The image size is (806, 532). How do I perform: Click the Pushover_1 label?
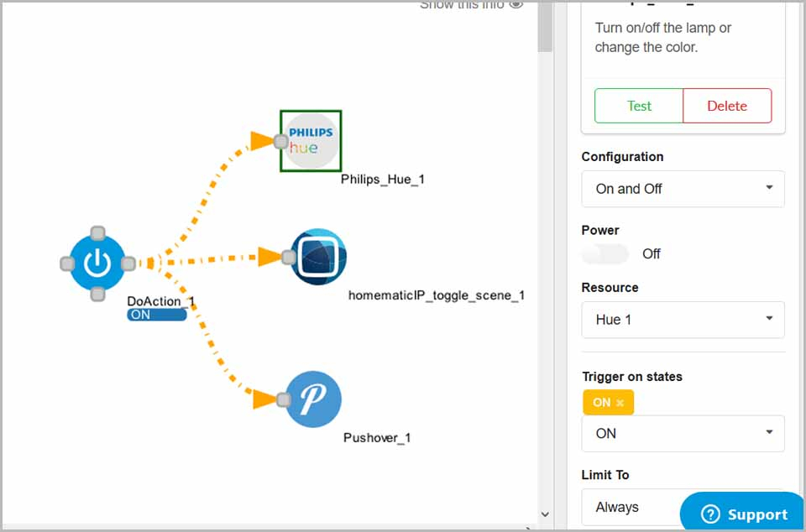click(x=377, y=437)
